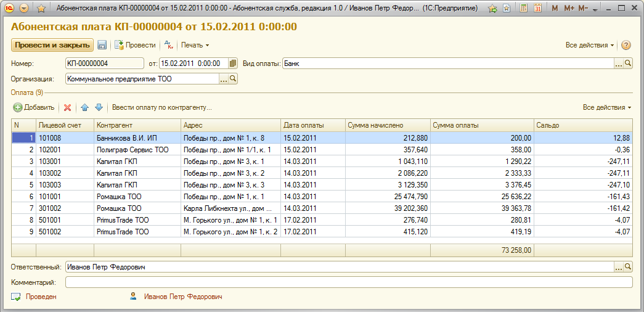Viewport: 644px width, 312px height.
Task: Delete selected row with red X
Action: click(68, 107)
